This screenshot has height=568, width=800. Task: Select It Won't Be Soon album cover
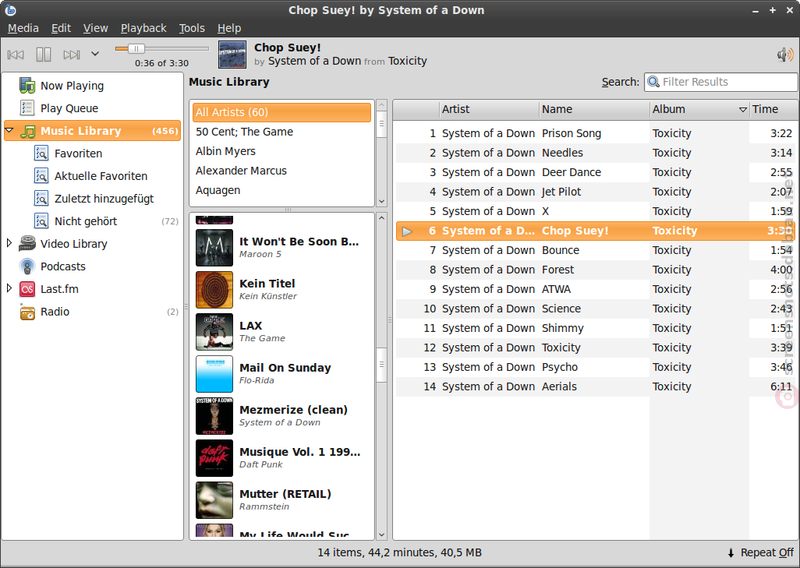click(214, 248)
